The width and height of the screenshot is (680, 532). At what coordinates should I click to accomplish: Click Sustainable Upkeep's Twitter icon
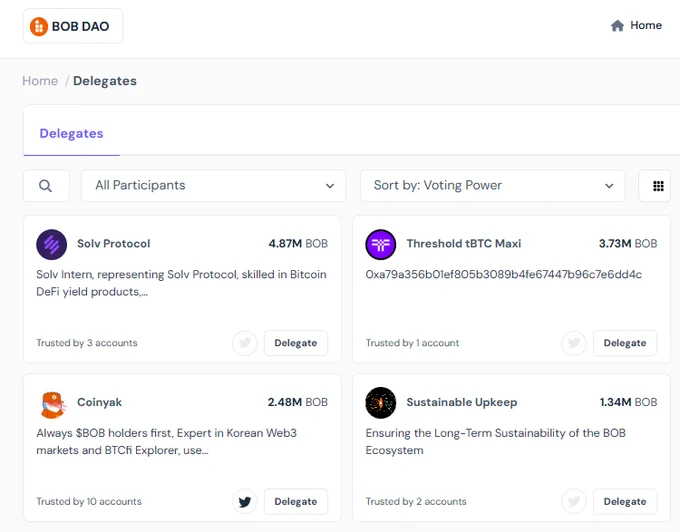(574, 502)
